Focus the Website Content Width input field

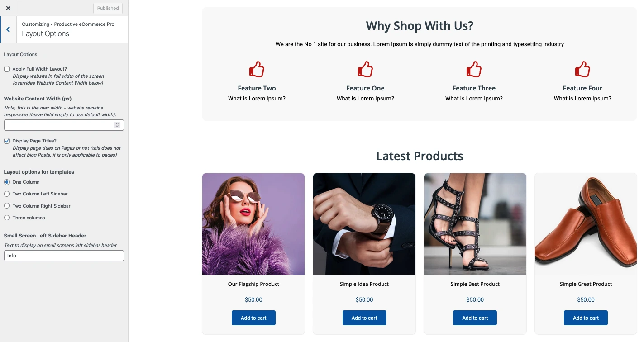point(64,125)
